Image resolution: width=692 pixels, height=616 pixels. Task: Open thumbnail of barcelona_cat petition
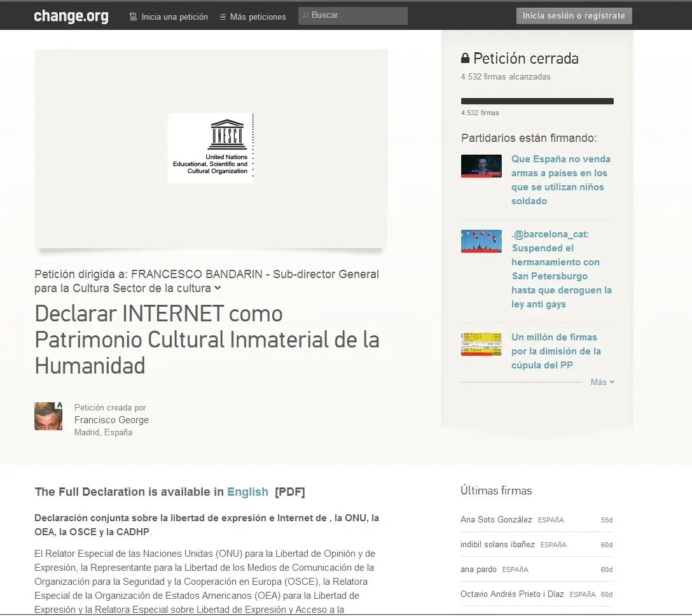(481, 241)
